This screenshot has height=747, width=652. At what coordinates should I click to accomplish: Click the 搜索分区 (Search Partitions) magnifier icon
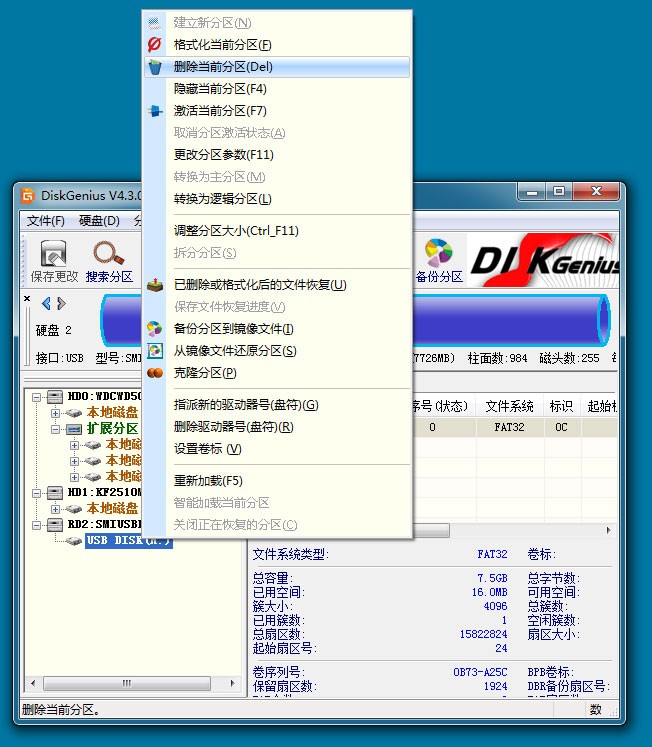pyautogui.click(x=108, y=255)
